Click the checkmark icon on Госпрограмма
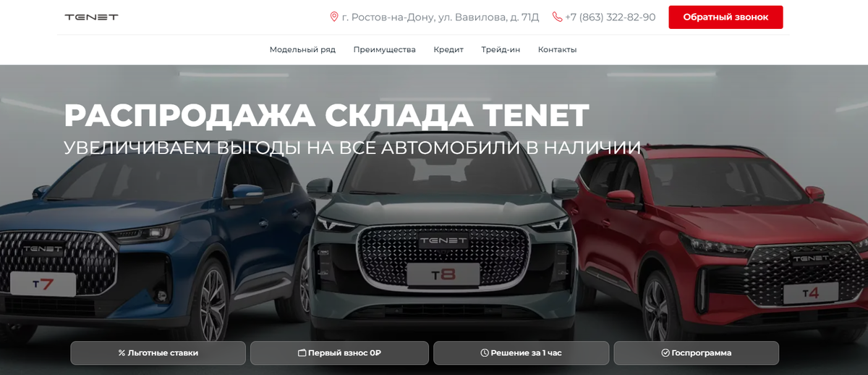The width and height of the screenshot is (868, 375). click(665, 353)
